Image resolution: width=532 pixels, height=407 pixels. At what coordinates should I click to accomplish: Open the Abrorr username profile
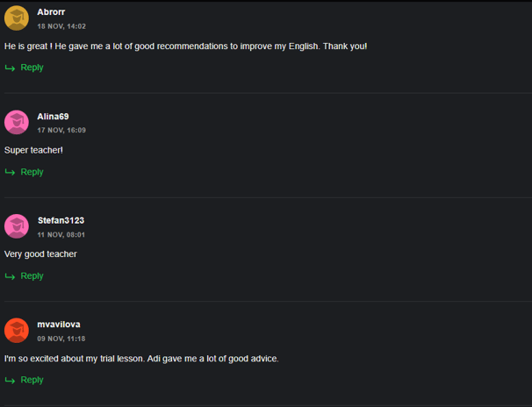pyautogui.click(x=51, y=12)
